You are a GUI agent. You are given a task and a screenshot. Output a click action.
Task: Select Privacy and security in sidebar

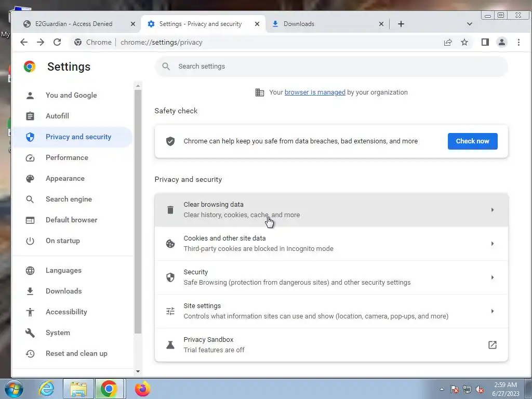[x=72, y=137]
